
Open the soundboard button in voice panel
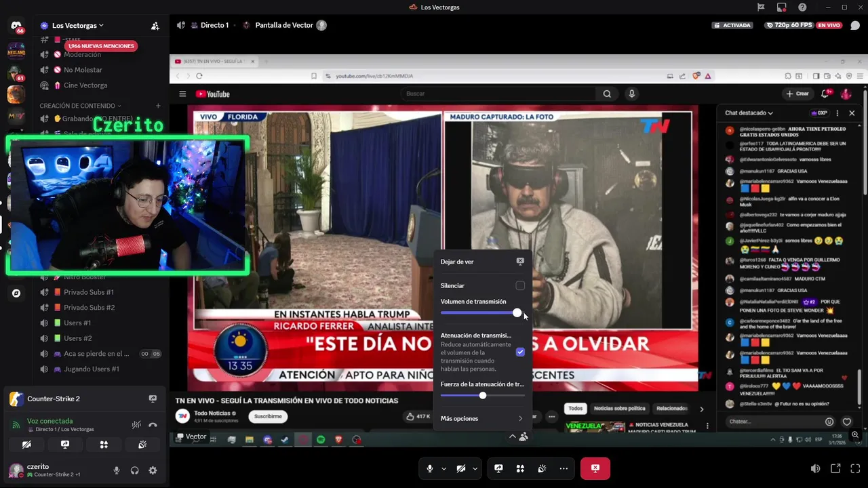pos(142,445)
